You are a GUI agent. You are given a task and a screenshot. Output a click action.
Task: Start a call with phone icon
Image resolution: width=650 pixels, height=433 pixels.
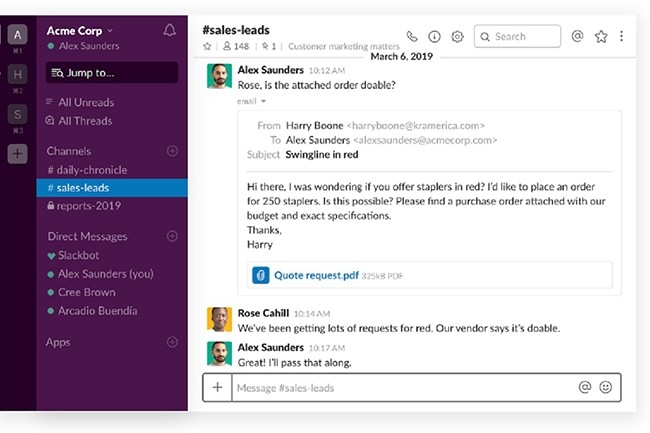pos(412,37)
